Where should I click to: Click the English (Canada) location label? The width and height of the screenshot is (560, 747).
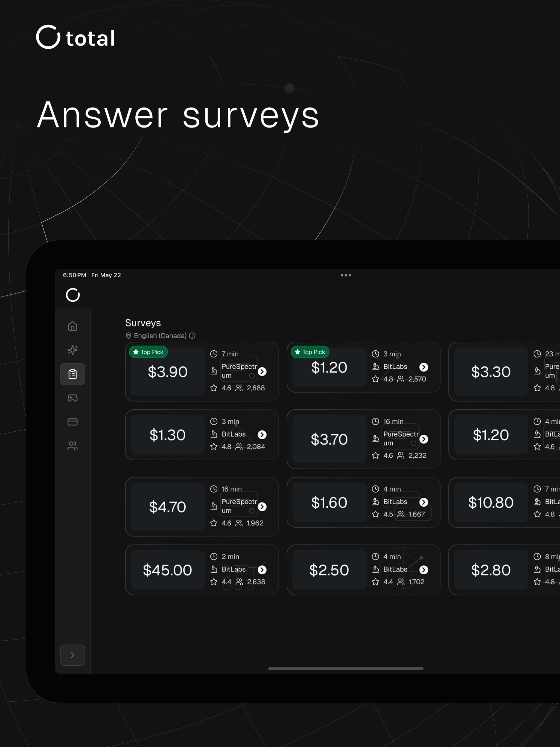coord(160,335)
